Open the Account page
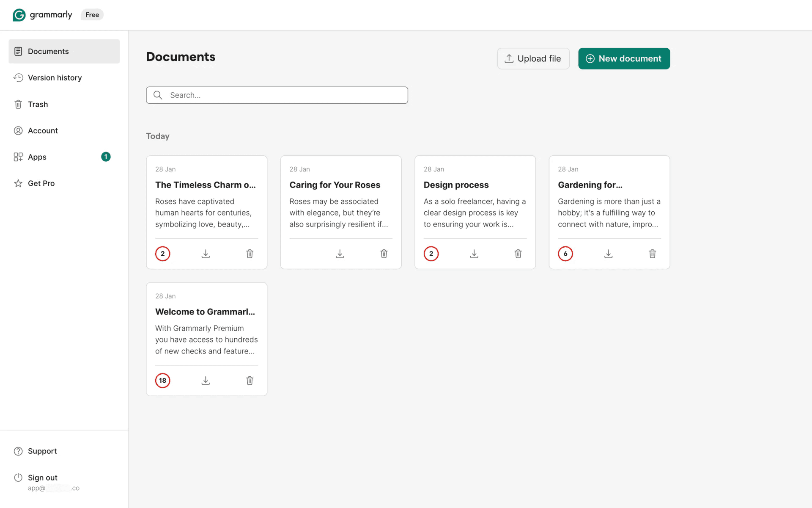This screenshot has width=812, height=508. 43,131
